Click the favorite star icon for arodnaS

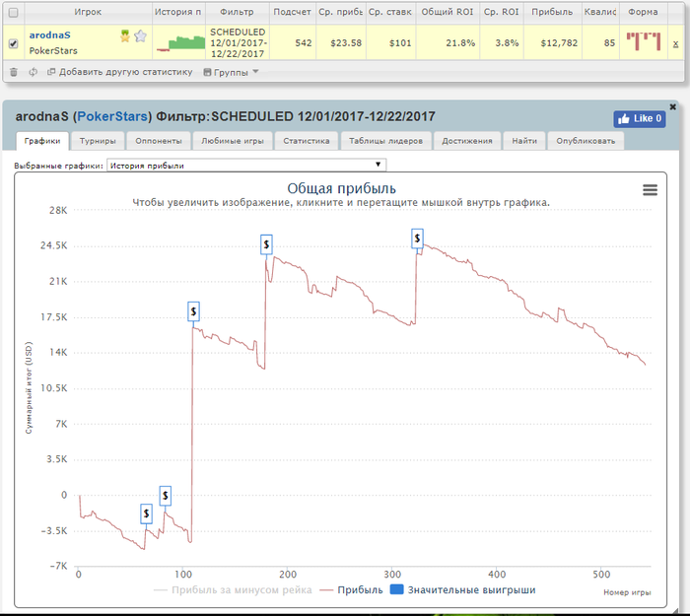(x=140, y=36)
